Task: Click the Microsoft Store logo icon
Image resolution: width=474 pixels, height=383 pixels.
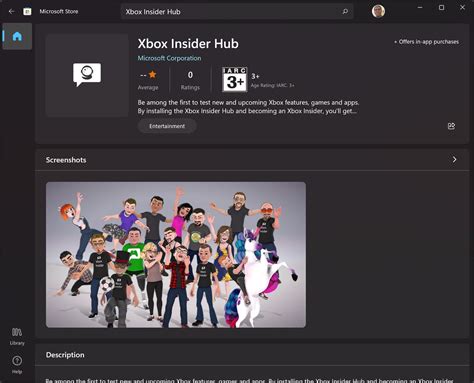Action: click(x=27, y=12)
